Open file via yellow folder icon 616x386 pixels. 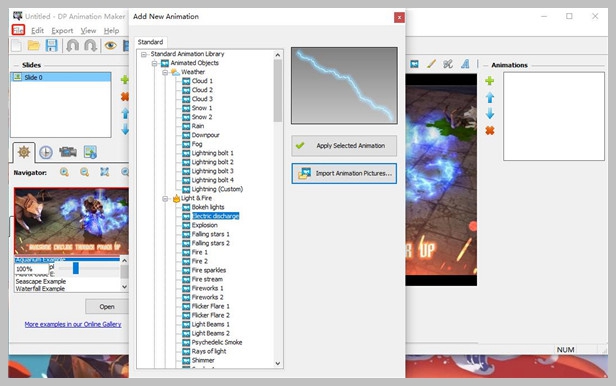(33, 46)
